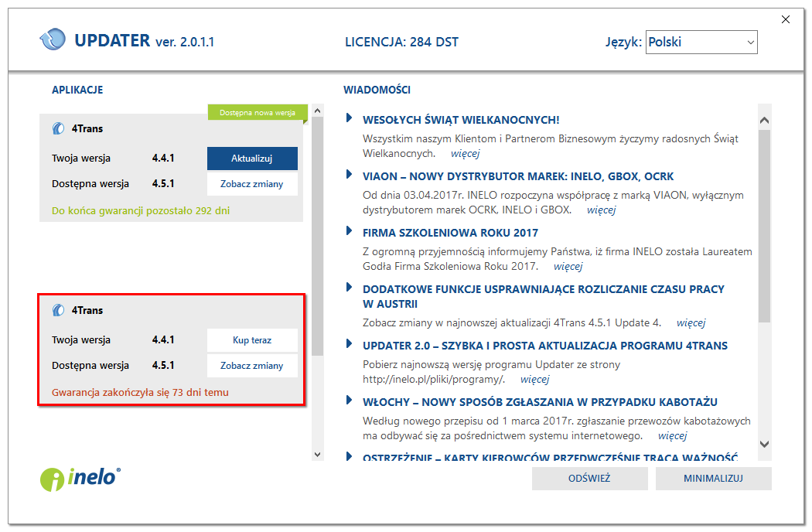This screenshot has height=532, width=812.
Task: Click the applications list scroll down arrow
Action: pos(318,455)
